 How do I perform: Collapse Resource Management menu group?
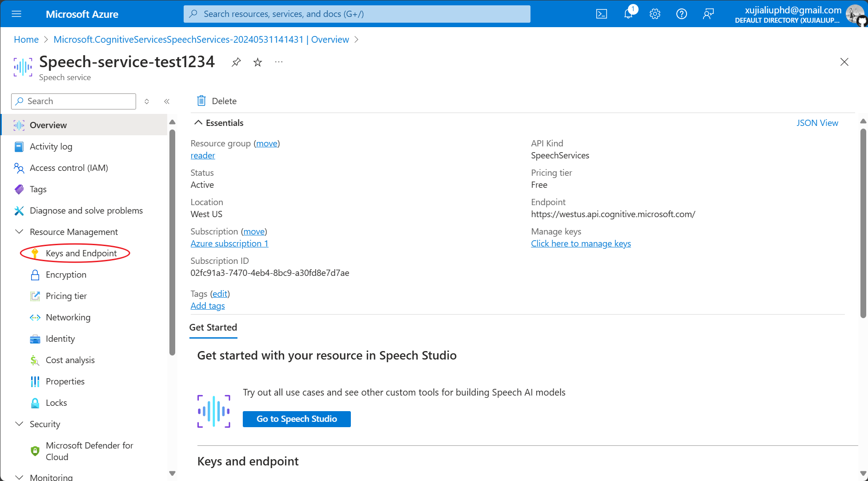tap(19, 232)
